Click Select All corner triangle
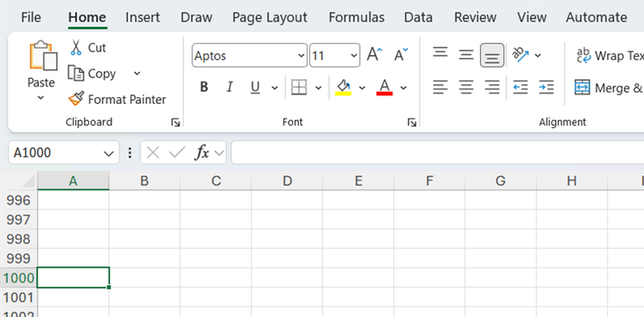 click(x=28, y=181)
